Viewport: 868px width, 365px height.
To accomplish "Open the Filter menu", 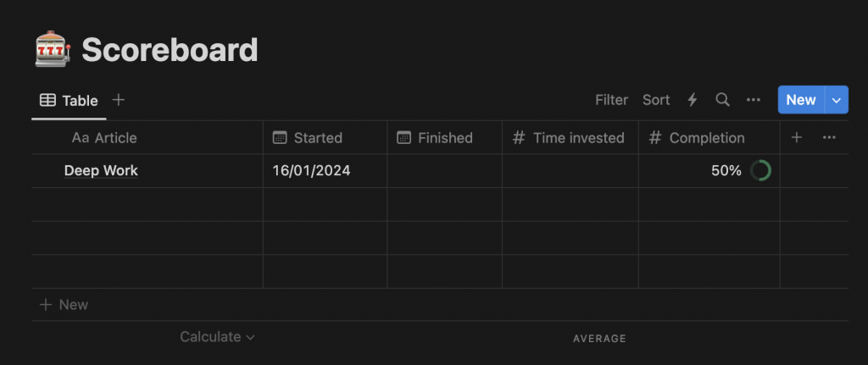I will pyautogui.click(x=611, y=100).
